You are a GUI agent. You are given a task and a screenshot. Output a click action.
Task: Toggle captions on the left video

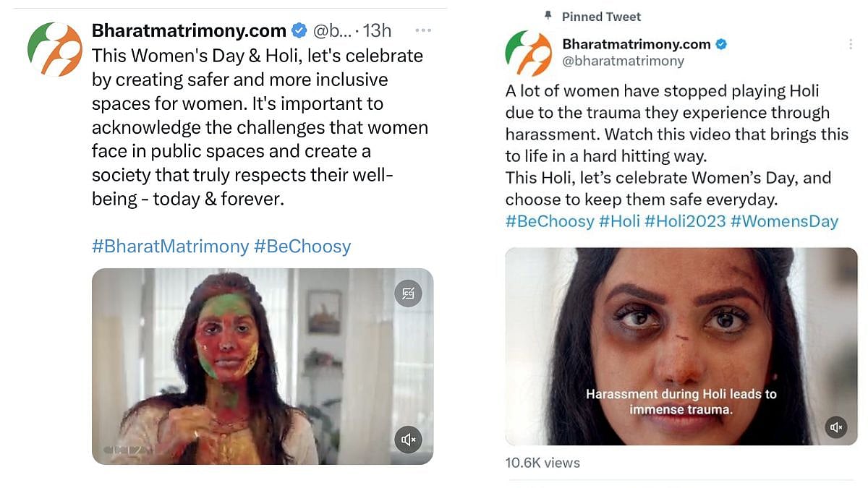click(x=409, y=293)
